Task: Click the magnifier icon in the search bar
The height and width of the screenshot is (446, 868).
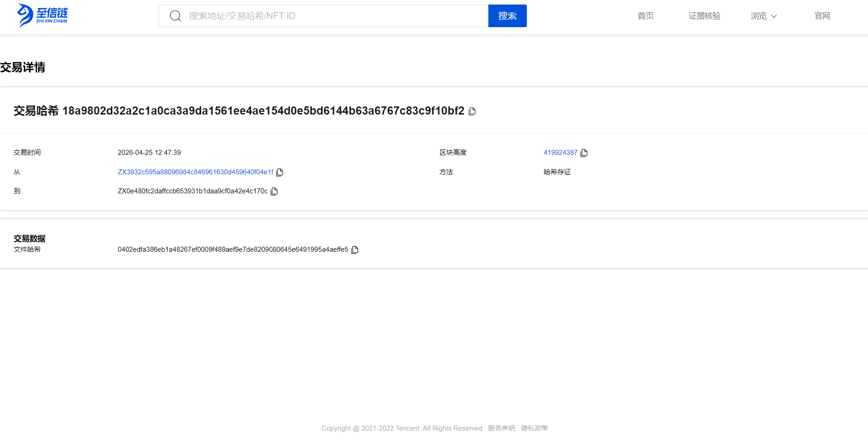Action: [175, 15]
